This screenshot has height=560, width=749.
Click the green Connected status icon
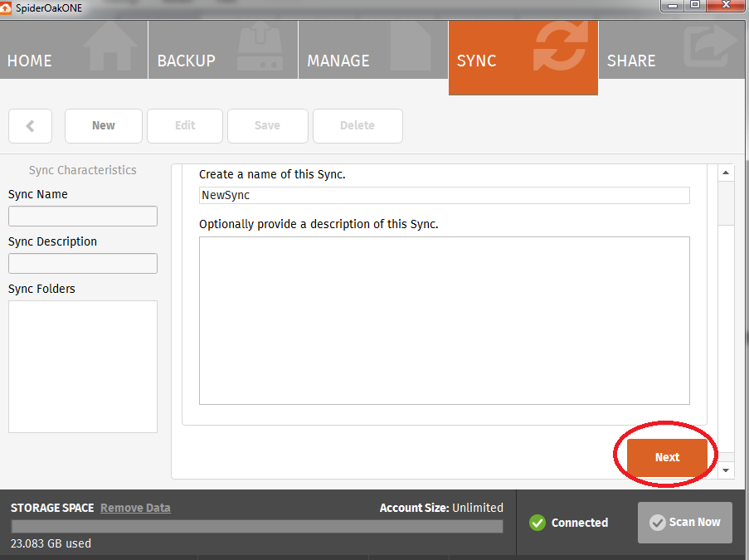[x=537, y=523]
